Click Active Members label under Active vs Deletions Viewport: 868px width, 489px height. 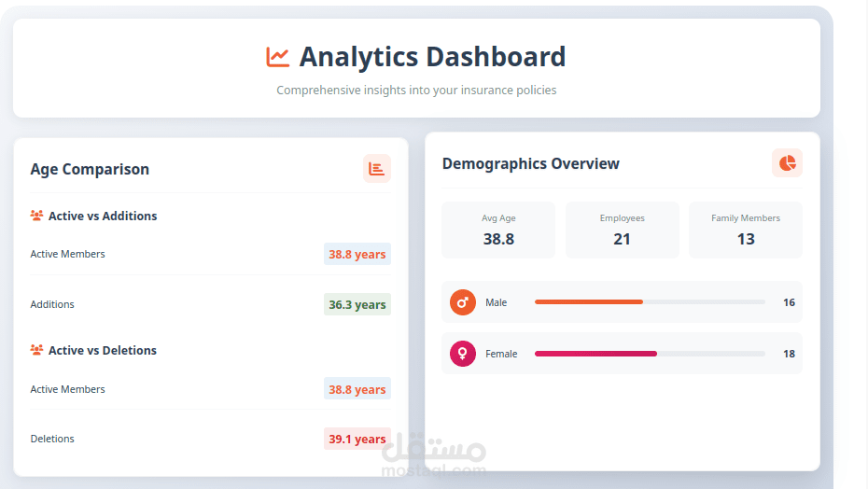coord(67,389)
